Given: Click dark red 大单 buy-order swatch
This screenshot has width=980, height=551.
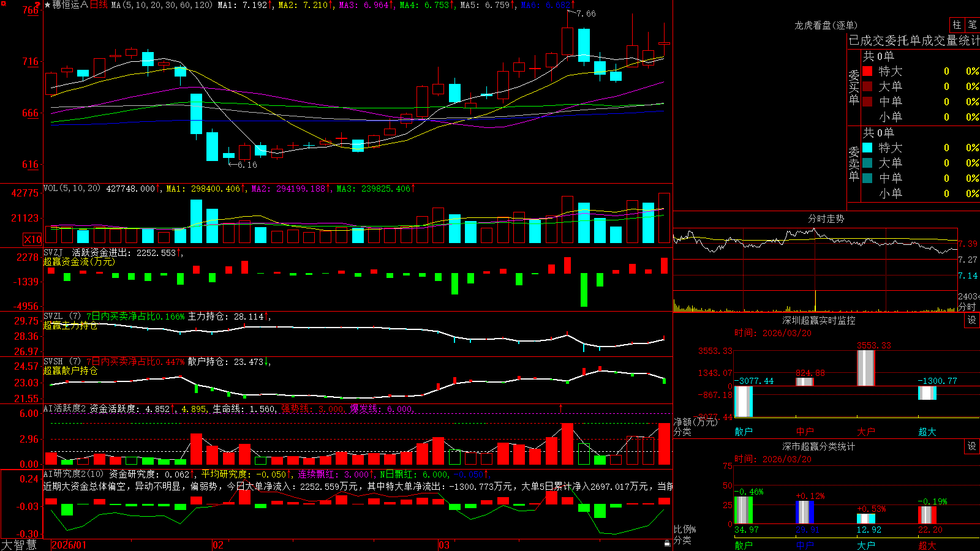Looking at the screenshot, I should tap(867, 86).
